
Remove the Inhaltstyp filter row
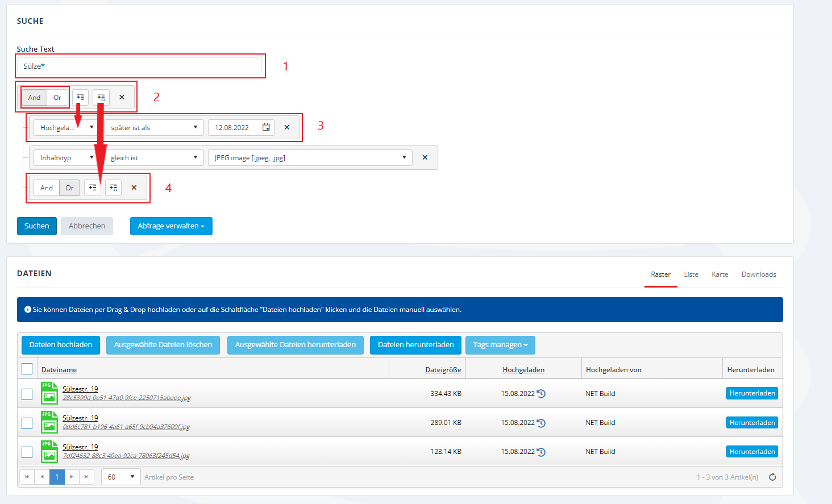pyautogui.click(x=425, y=157)
